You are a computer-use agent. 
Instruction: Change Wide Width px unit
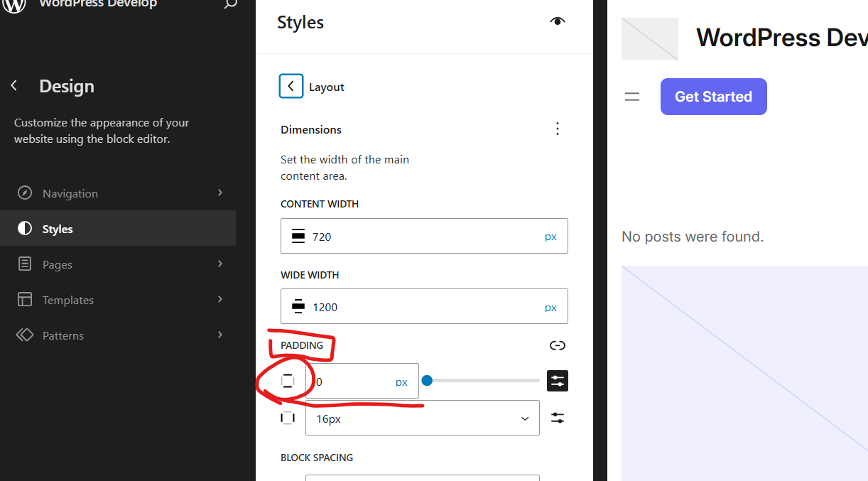pos(550,308)
